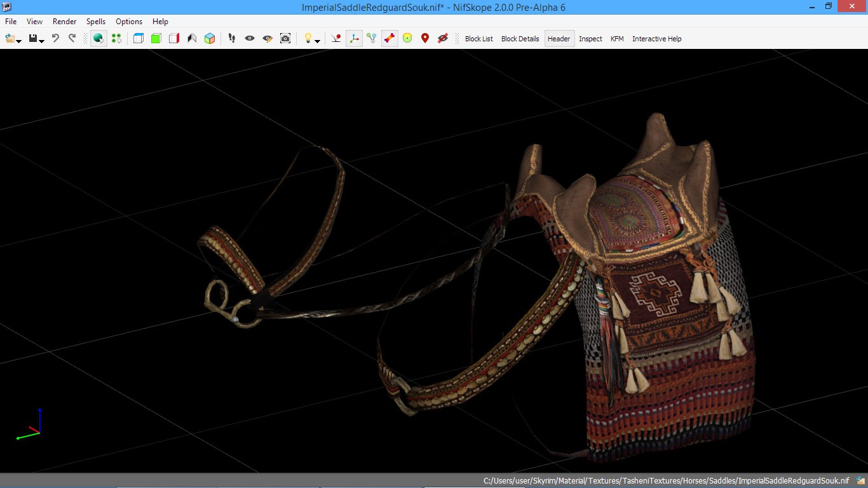Image resolution: width=868 pixels, height=488 pixels.
Task: Select the green front view cube
Action: click(156, 39)
